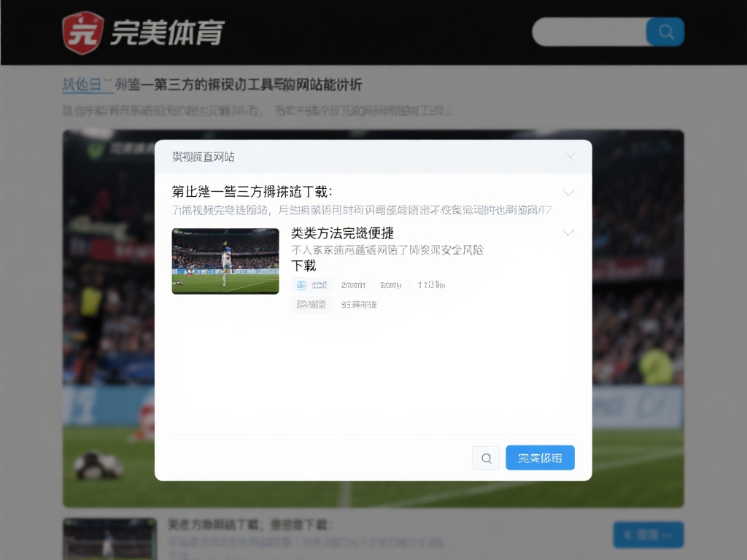Click the small blue tag icon under 下载
The width and height of the screenshot is (747, 560).
(x=301, y=285)
